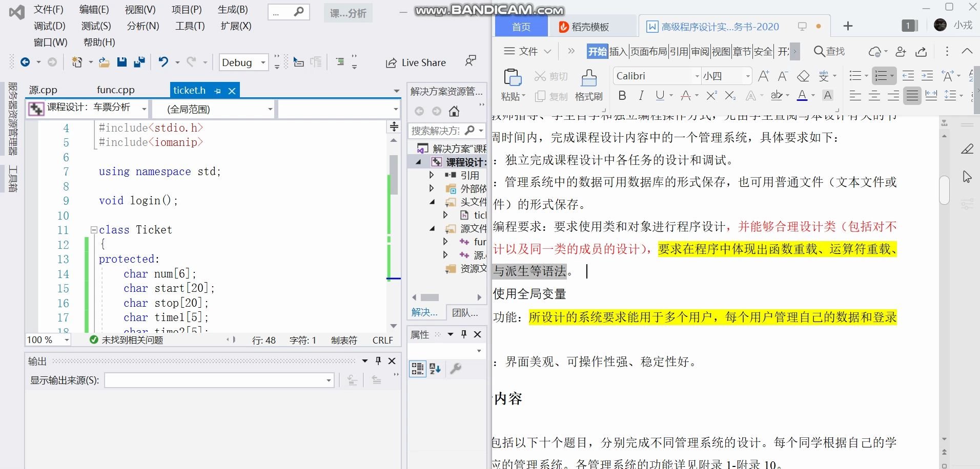Click the feedback icon next to Live Share
The image size is (980, 469).
[470, 61]
